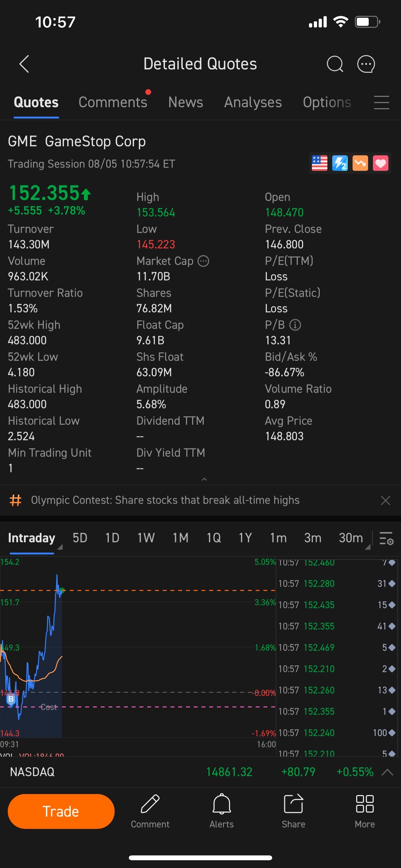Viewport: 401px width, 868px height.
Task: Select the 5D chart period
Action: click(x=80, y=538)
